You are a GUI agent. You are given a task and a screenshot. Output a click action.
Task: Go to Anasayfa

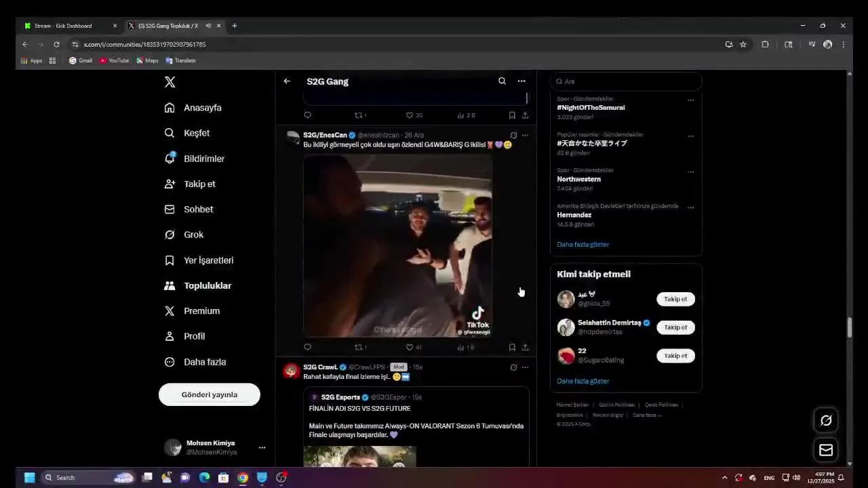pyautogui.click(x=193, y=108)
